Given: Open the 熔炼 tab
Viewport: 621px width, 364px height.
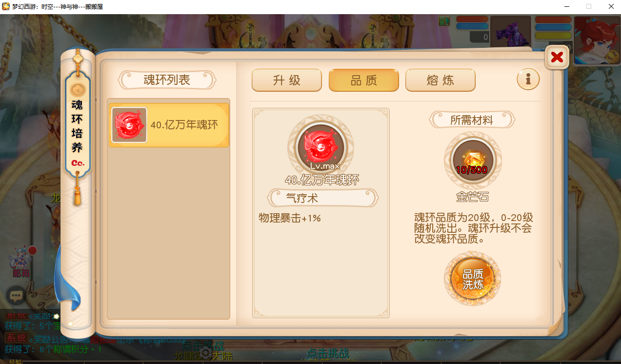Looking at the screenshot, I should (441, 81).
